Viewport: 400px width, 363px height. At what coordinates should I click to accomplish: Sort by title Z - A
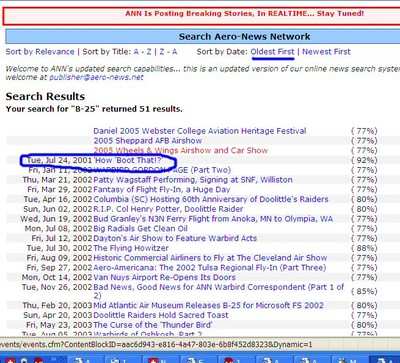(x=168, y=52)
